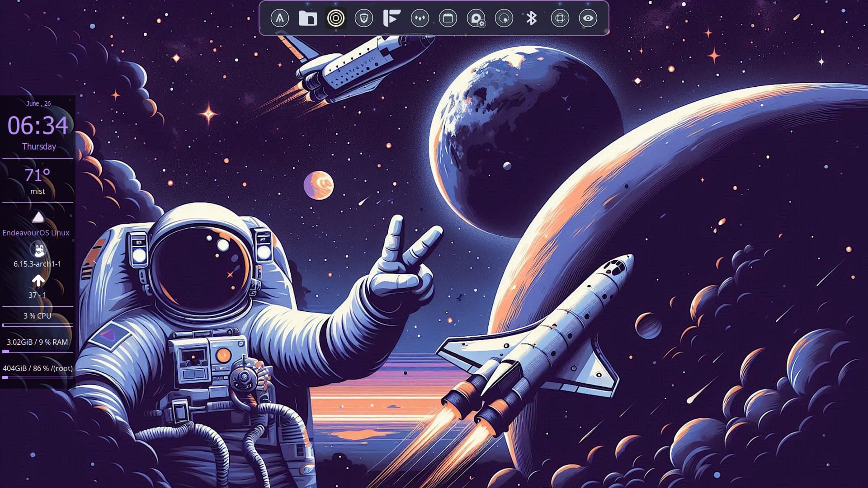Click the three diamonds dock icon

(x=420, y=19)
